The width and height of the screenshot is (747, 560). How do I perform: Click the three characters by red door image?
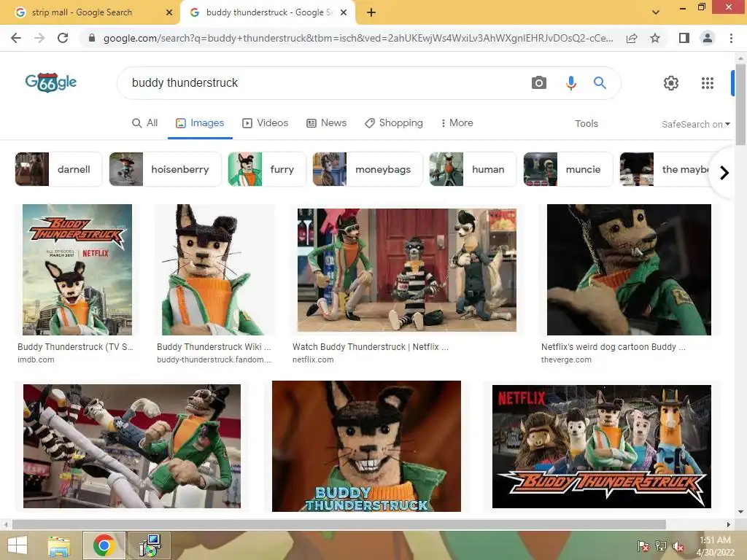[407, 270]
